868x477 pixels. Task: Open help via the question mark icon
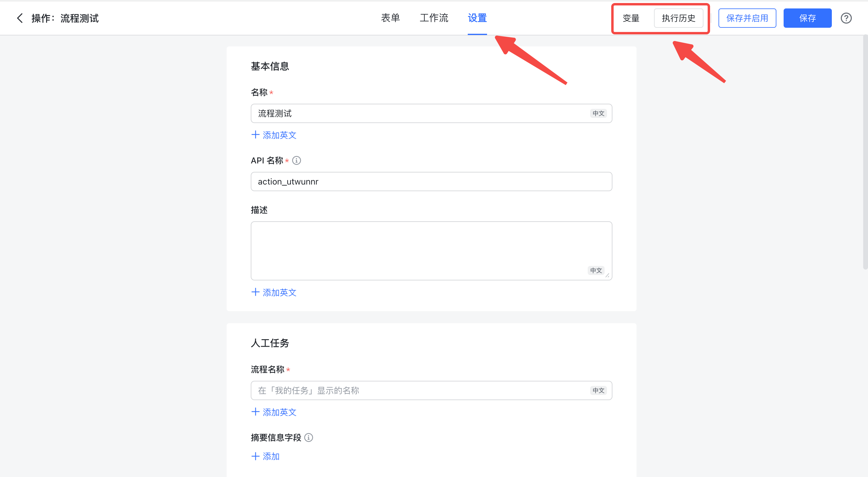coord(846,18)
